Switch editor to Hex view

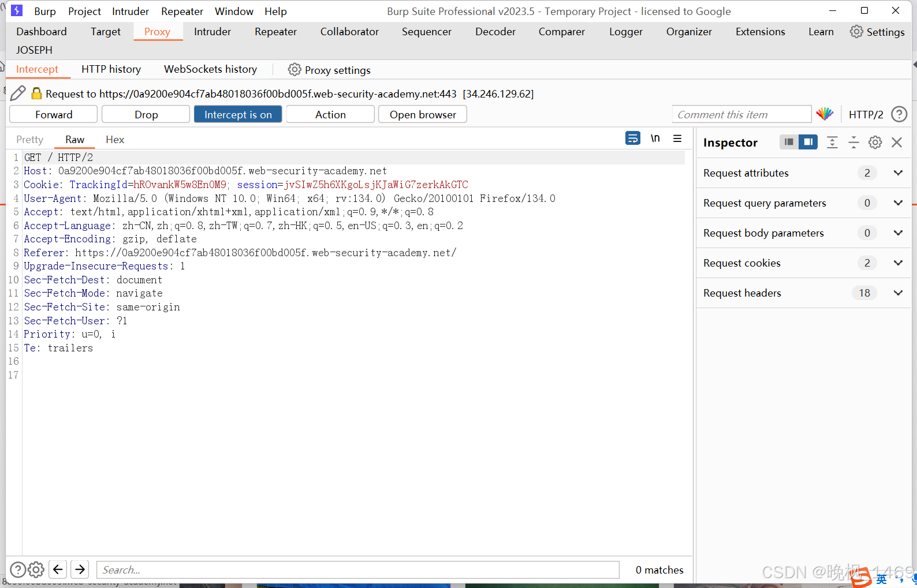pos(115,140)
